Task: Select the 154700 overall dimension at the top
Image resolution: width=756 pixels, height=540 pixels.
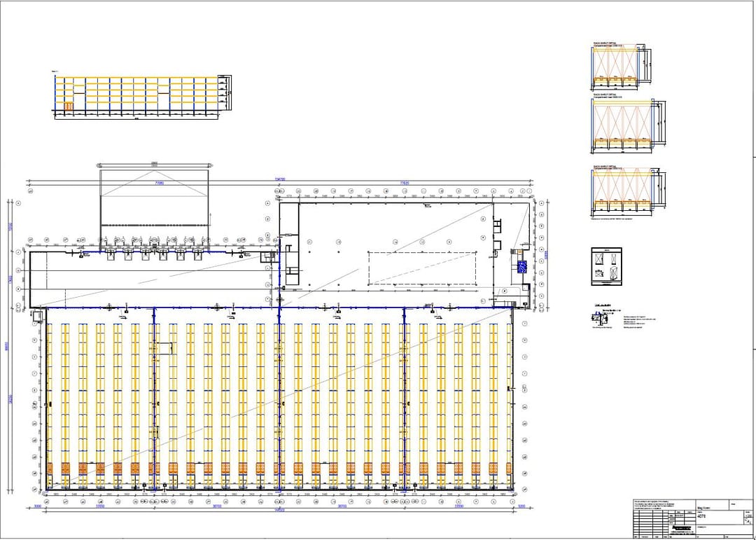Action: [279, 179]
